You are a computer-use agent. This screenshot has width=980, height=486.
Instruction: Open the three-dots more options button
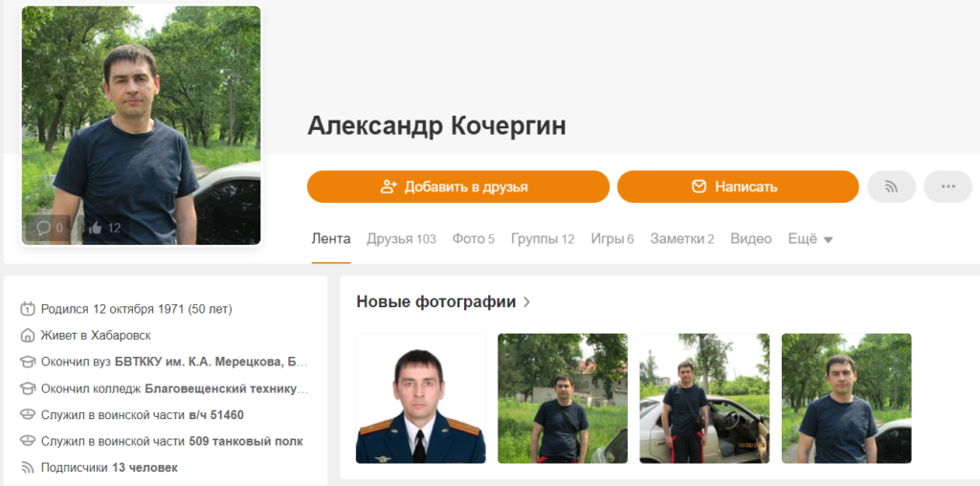click(x=947, y=187)
